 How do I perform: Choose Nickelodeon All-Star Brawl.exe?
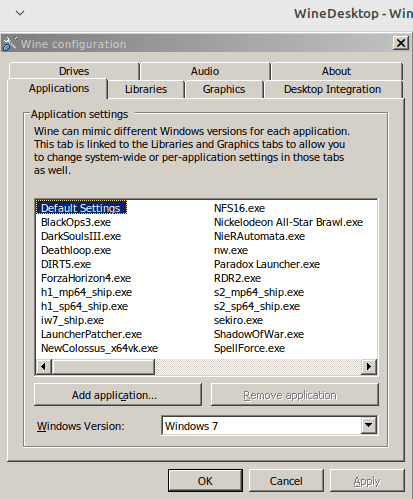[289, 222]
